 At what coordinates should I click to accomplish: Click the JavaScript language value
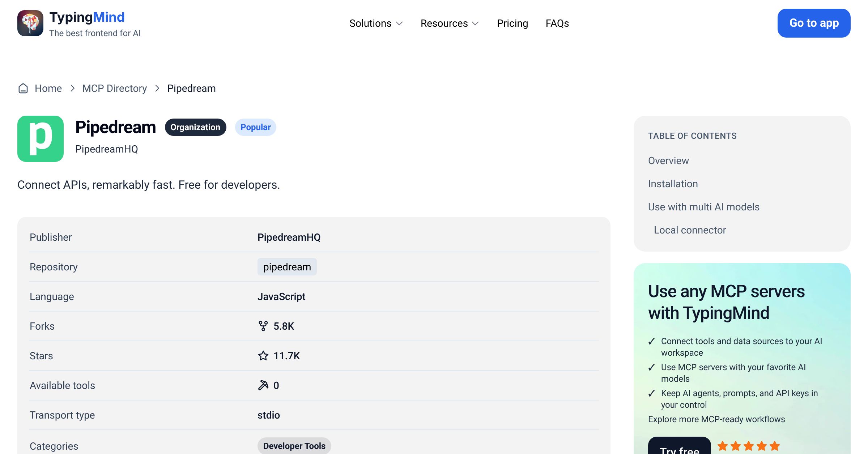281,296
